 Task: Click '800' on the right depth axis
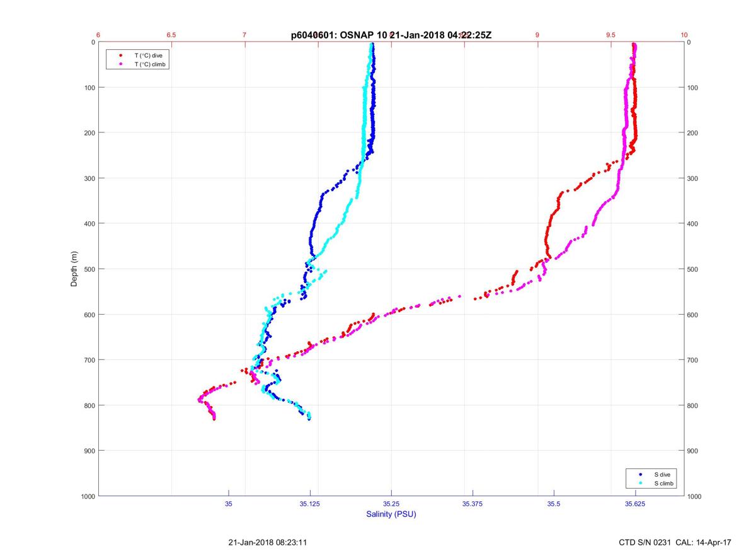click(x=693, y=405)
